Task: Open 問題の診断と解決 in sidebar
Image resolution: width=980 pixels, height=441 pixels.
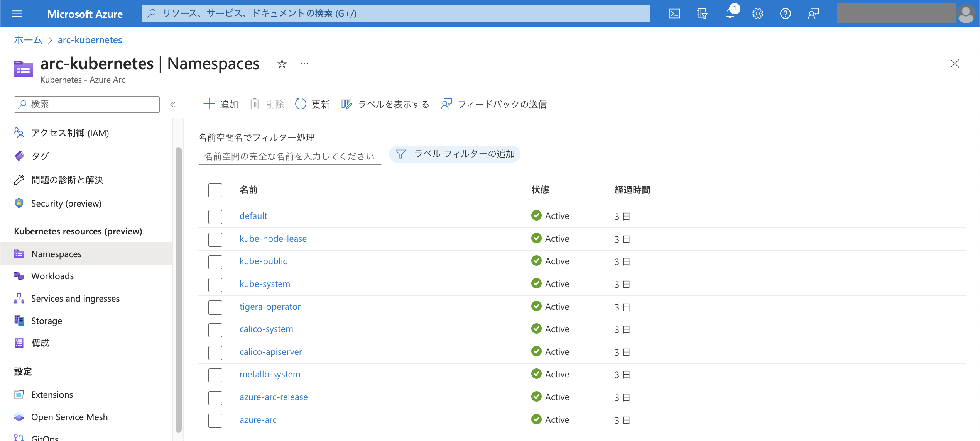Action: click(x=59, y=180)
